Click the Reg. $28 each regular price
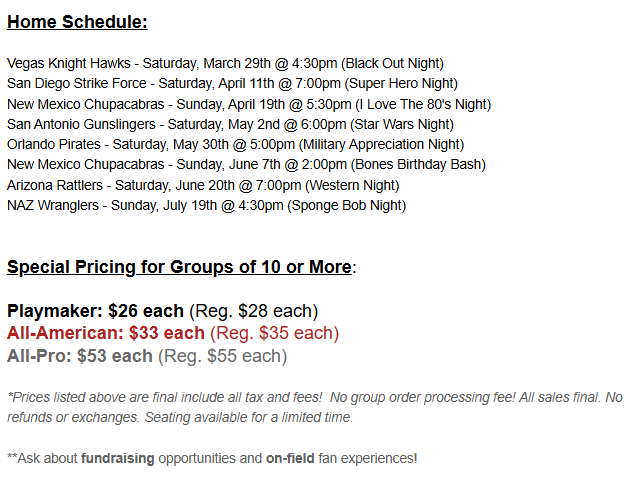 pyautogui.click(x=253, y=311)
